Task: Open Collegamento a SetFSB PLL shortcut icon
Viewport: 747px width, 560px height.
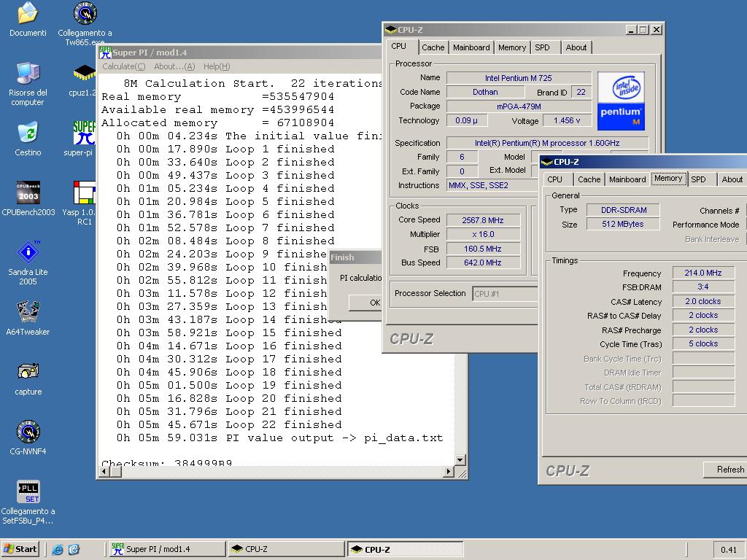Action: click(x=28, y=491)
